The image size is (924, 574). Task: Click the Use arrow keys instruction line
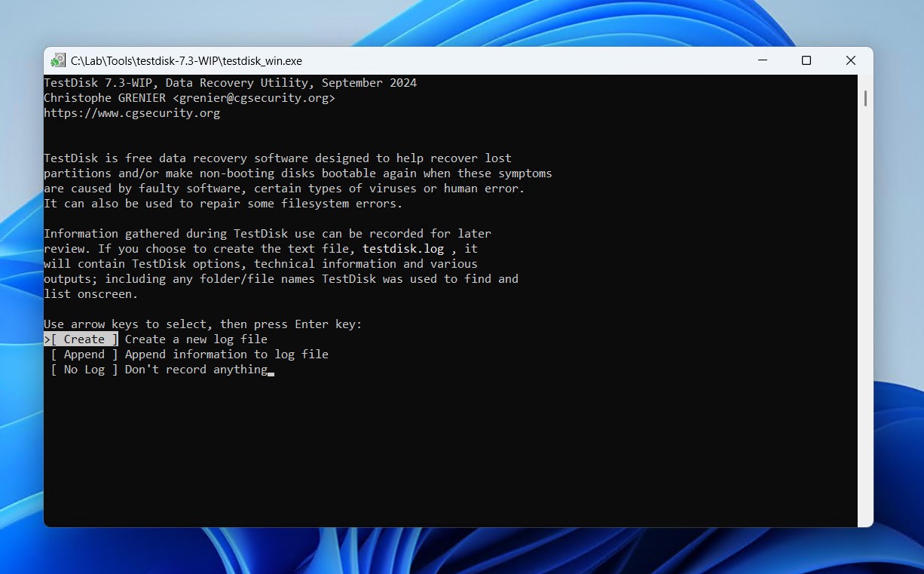click(202, 324)
